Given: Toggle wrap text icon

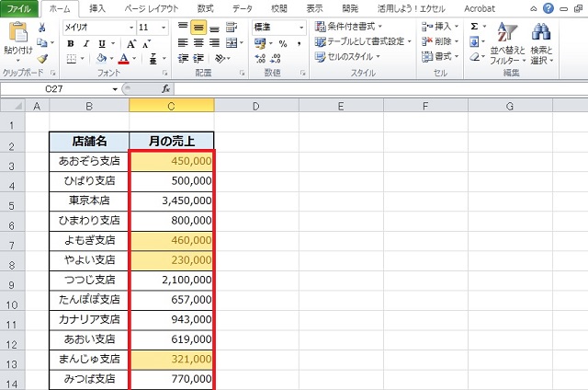Looking at the screenshot, I should pyautogui.click(x=232, y=27).
